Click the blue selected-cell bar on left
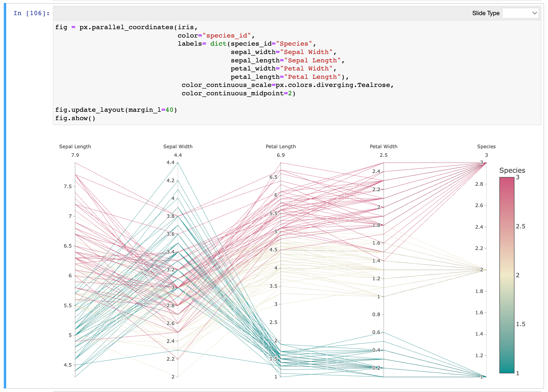Viewport: 548px width, 392px height. coord(5,196)
